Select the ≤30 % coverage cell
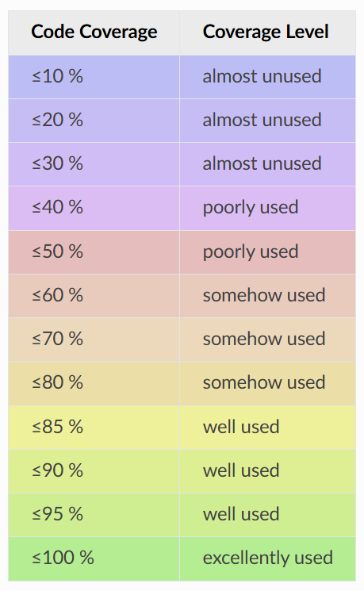The image size is (364, 591). point(94,164)
